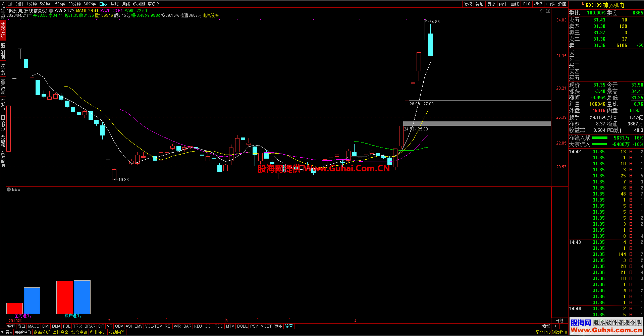Click the 标记 mark button
Screen dimensions: 644x336
[x=538, y=4]
